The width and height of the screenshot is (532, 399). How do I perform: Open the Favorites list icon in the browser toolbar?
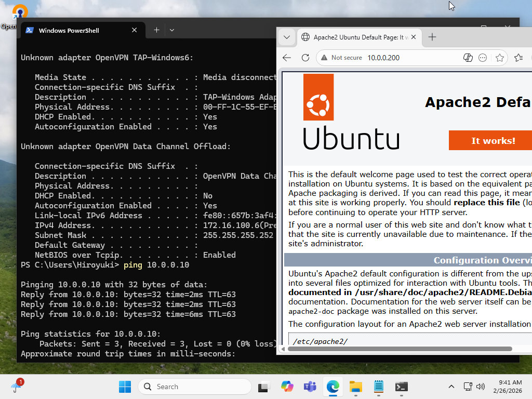click(518, 58)
